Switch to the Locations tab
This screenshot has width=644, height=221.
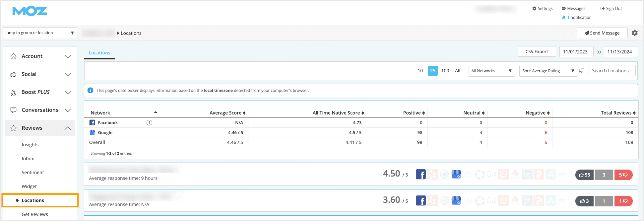pos(99,53)
